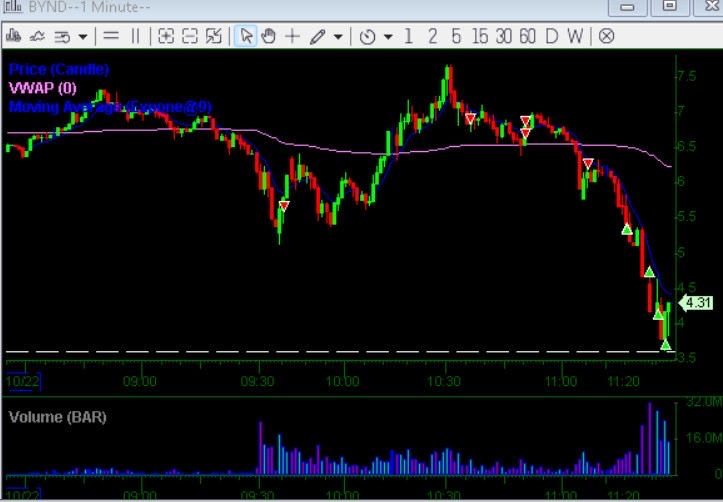The width and height of the screenshot is (723, 502).
Task: Switch to 1 minute timeframe
Action: click(x=408, y=36)
